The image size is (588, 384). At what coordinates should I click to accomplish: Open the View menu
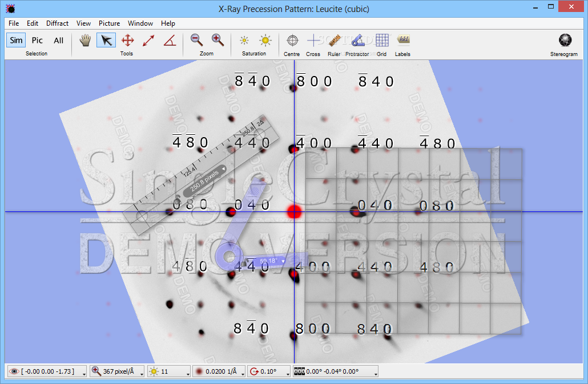pos(83,23)
